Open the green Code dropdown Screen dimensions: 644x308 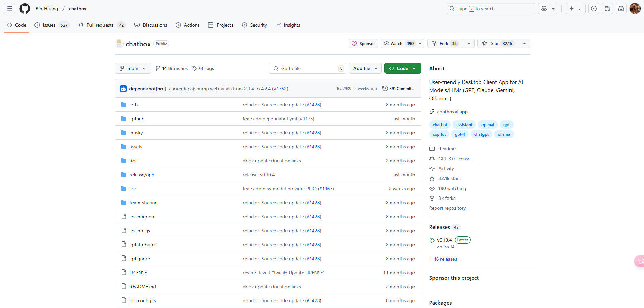[403, 68]
